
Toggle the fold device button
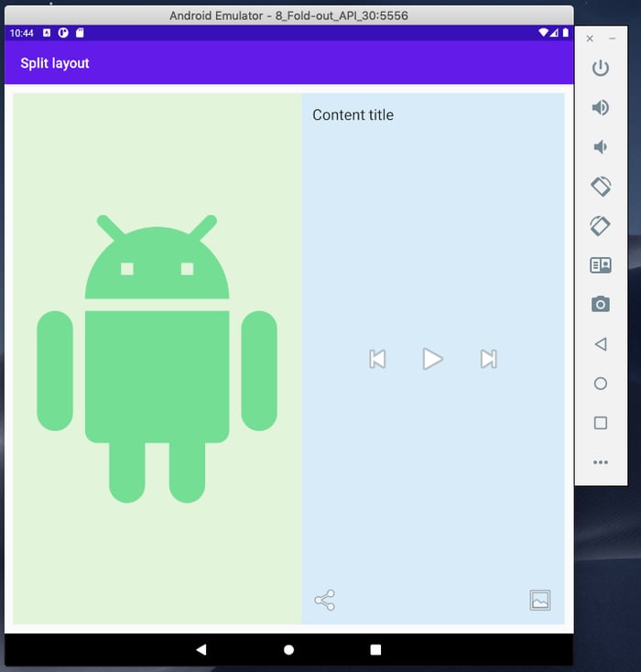click(601, 266)
